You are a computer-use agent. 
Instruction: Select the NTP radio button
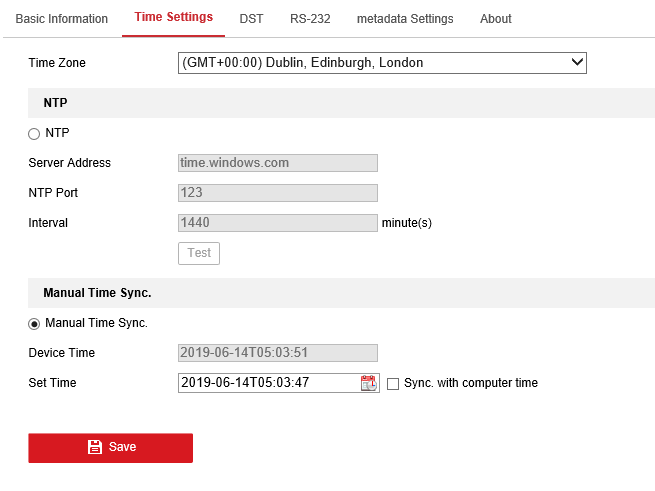tap(34, 133)
